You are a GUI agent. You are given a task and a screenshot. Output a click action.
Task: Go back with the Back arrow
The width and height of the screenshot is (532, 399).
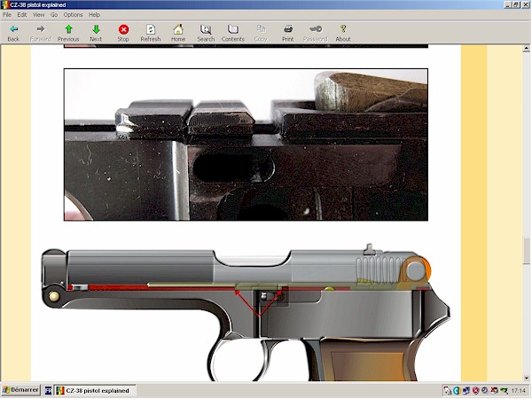pos(13,33)
